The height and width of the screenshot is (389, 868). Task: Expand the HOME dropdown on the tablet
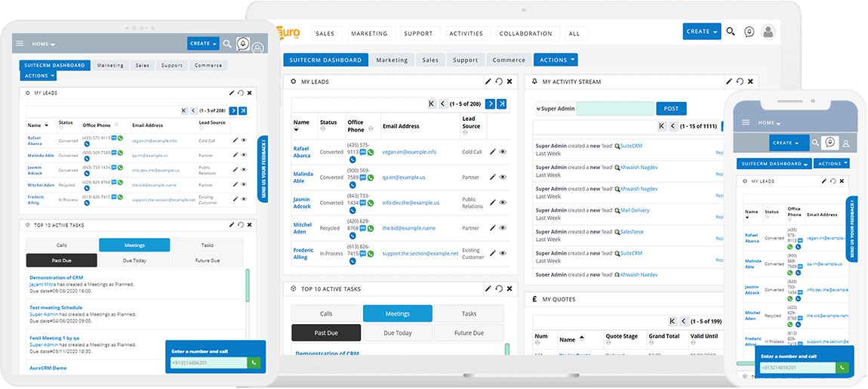[43, 44]
